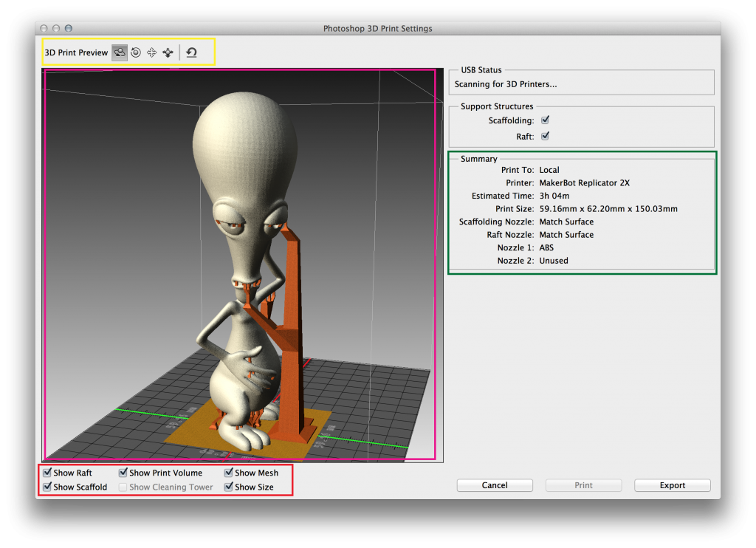Click the Photoshop 3D Print Settings title bar

[377, 29]
